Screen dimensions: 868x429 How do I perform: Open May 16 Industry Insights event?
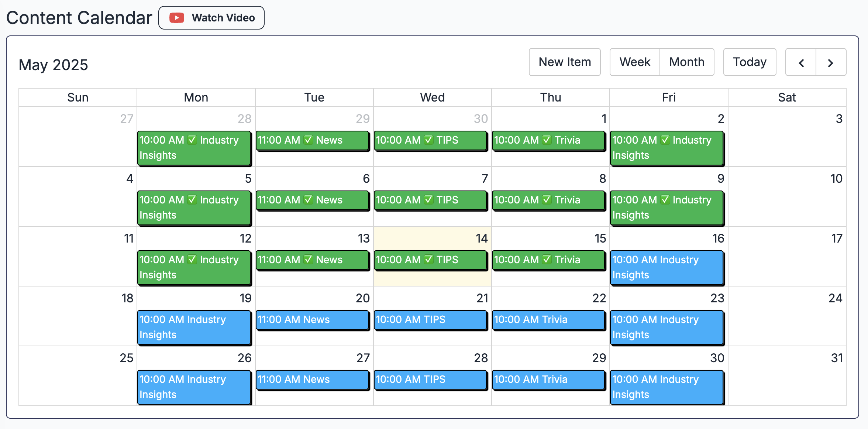[666, 267]
